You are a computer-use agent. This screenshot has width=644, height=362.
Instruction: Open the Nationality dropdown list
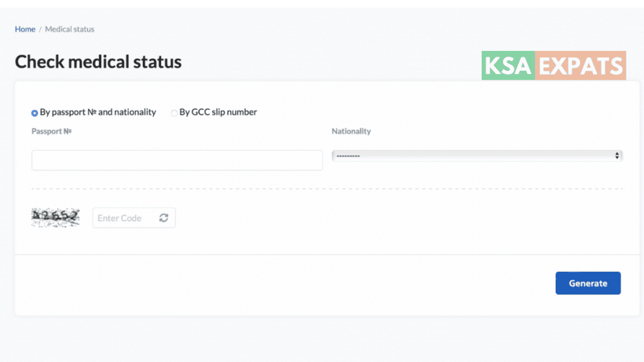pos(477,156)
